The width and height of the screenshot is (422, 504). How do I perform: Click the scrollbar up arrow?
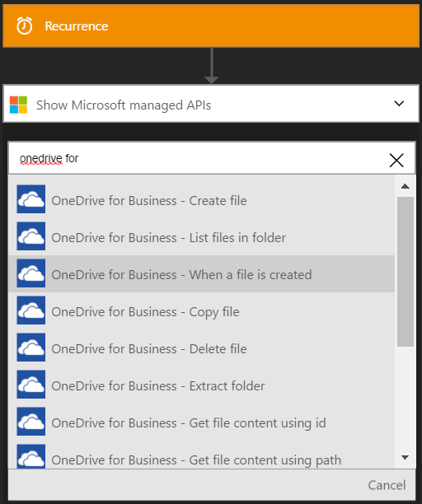pos(406,186)
